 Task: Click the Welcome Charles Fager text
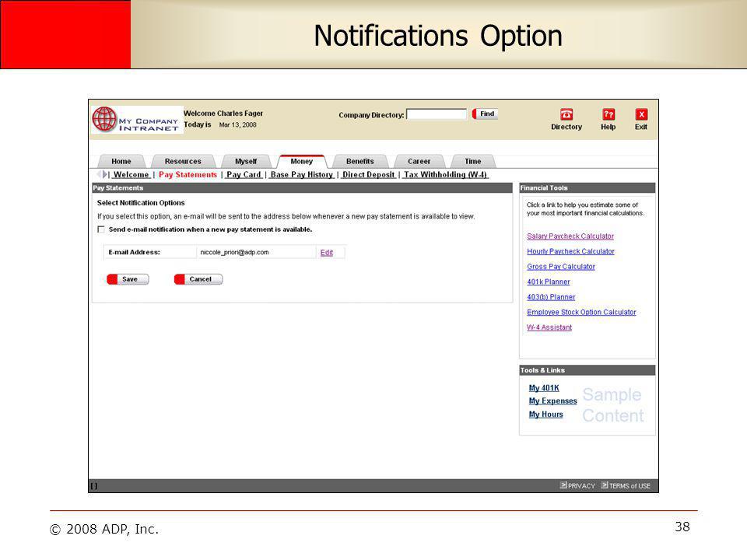223,114
